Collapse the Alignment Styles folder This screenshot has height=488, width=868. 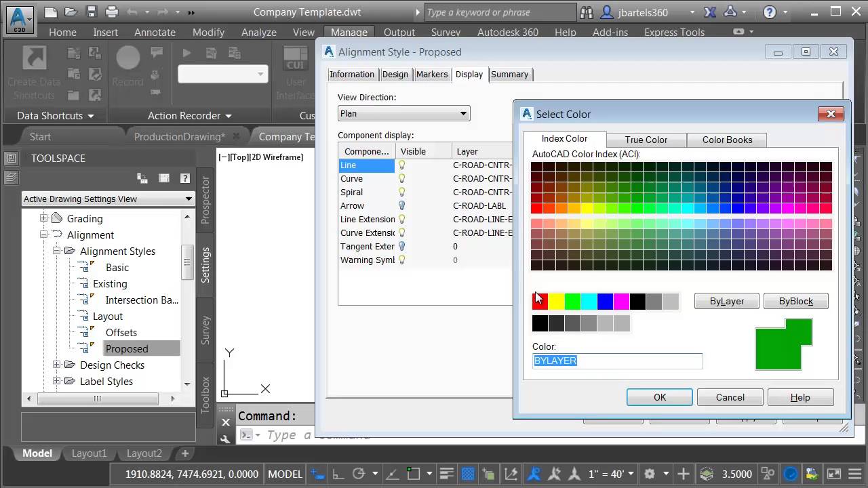click(56, 251)
